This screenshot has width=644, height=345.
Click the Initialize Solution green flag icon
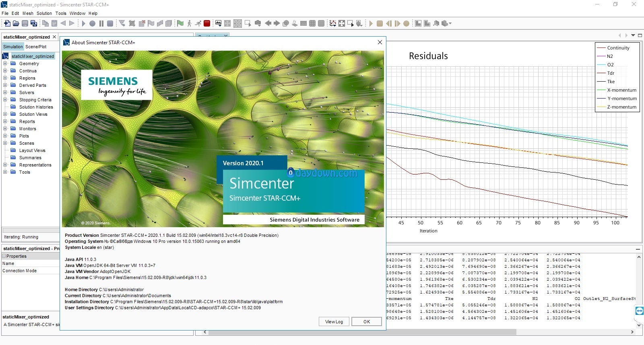tap(180, 23)
